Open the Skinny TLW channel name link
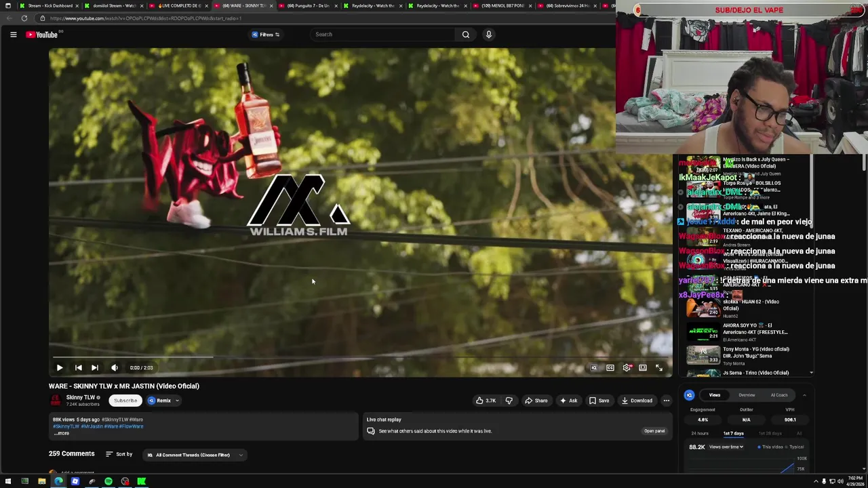The height and width of the screenshot is (488, 868). pyautogui.click(x=80, y=397)
